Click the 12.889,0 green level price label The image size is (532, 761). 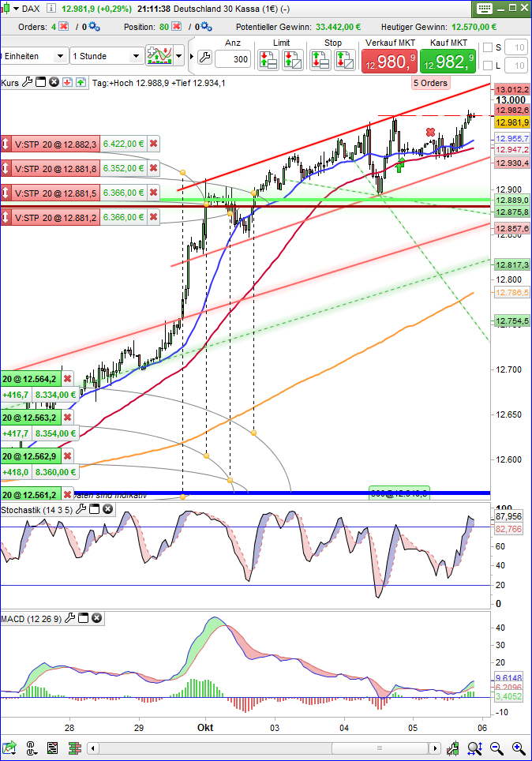click(511, 200)
